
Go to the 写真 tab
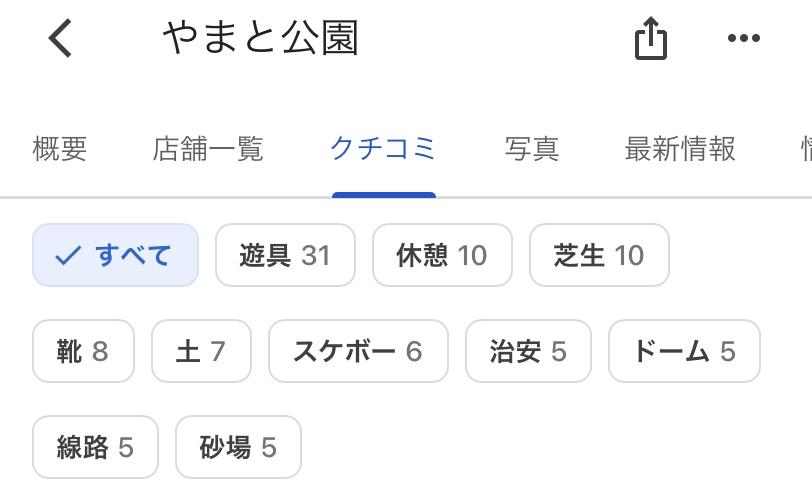[x=531, y=149]
